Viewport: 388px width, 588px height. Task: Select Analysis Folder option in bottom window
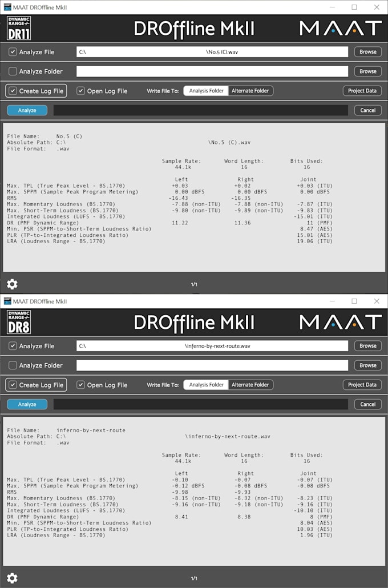click(206, 385)
